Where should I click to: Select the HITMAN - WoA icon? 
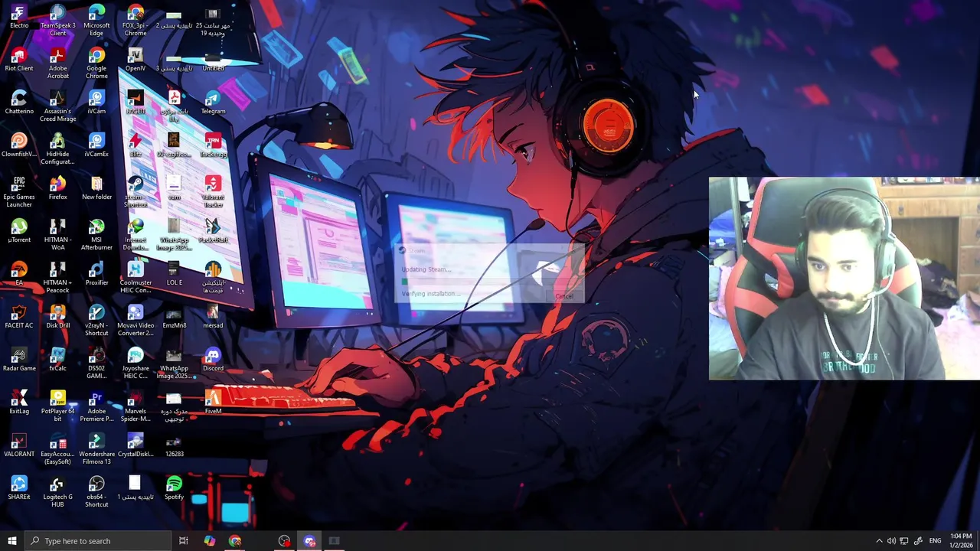point(57,235)
